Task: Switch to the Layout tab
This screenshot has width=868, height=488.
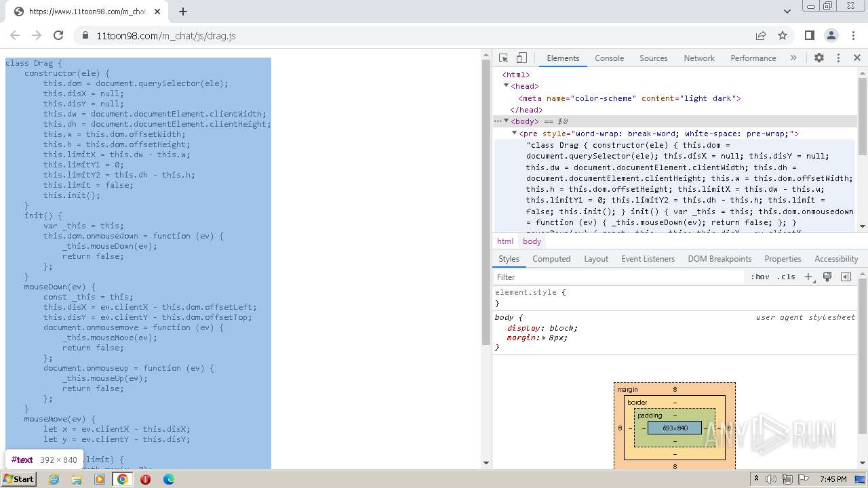Action: (x=596, y=259)
